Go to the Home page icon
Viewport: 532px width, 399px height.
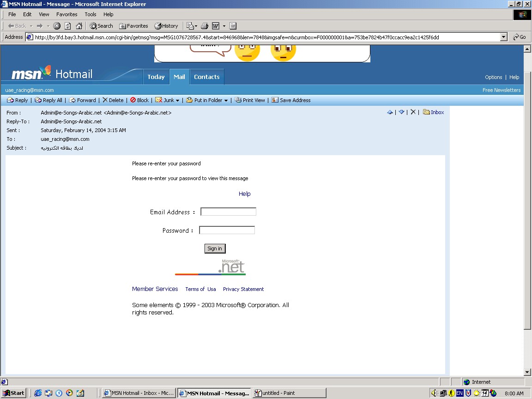point(79,26)
